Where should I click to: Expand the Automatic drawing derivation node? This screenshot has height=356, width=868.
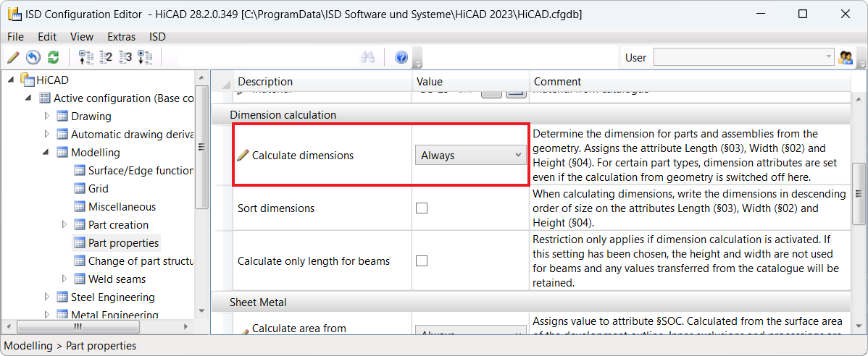(46, 135)
